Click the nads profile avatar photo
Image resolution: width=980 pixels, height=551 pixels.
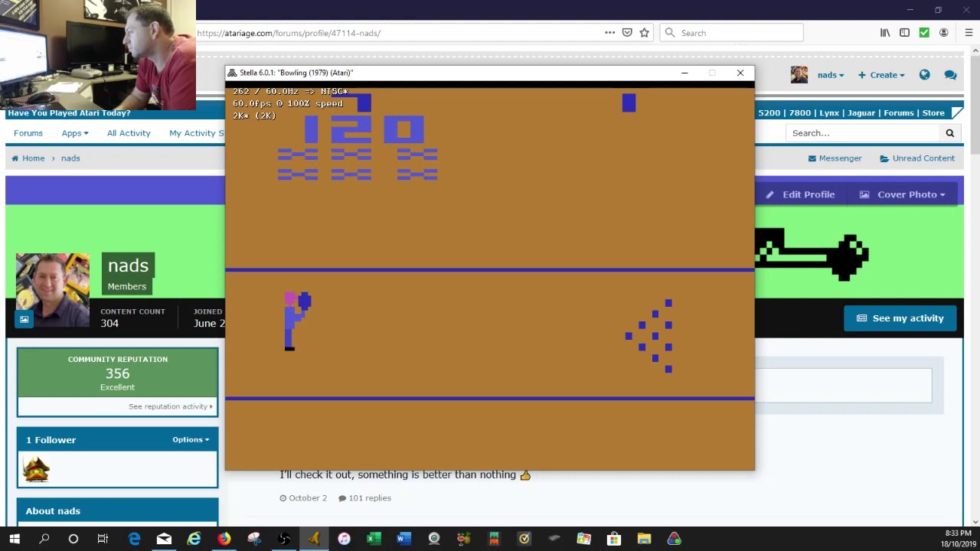53,291
